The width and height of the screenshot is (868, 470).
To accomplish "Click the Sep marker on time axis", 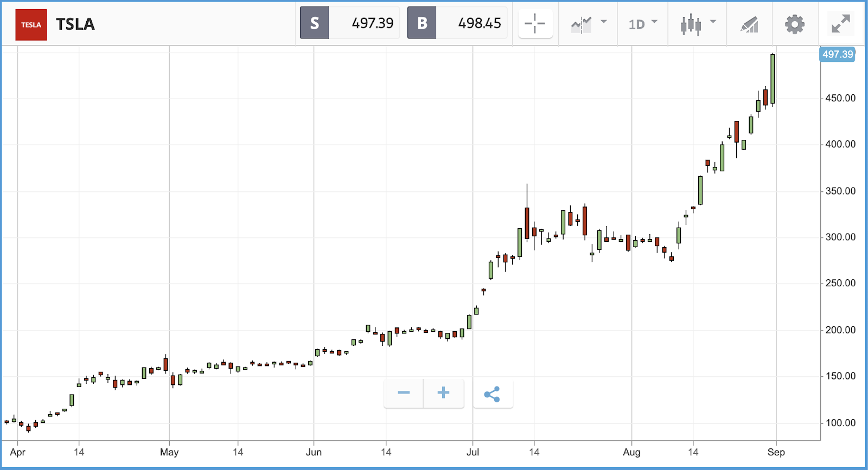I will (776, 452).
